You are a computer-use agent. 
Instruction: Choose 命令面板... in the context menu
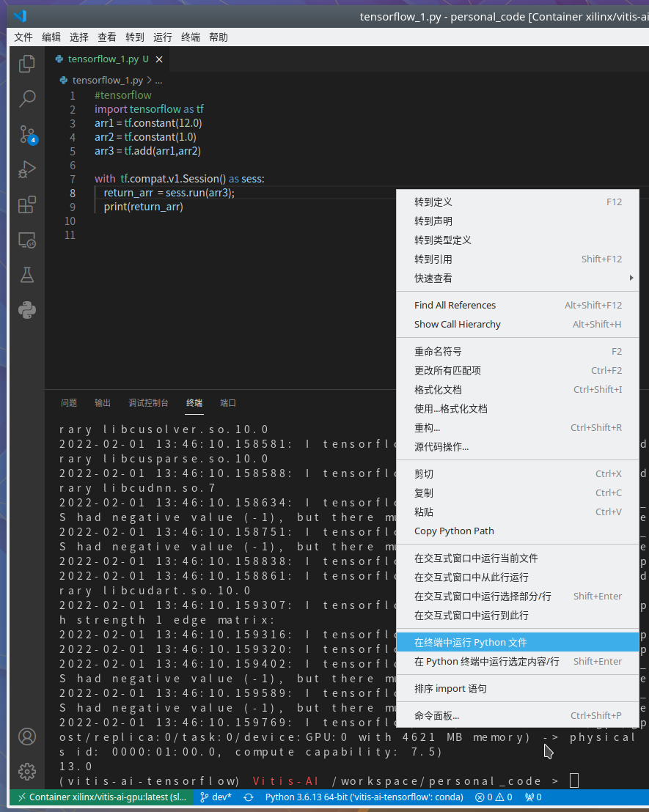pyautogui.click(x=517, y=716)
